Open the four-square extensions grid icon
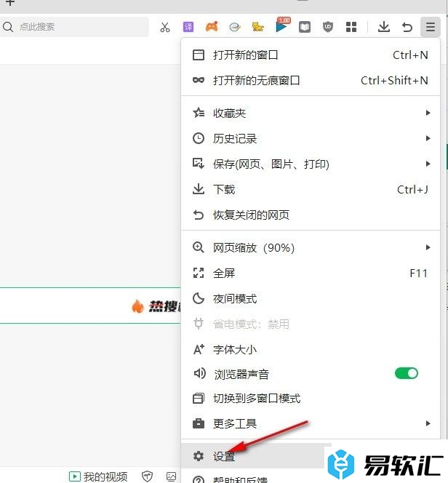 [x=351, y=27]
